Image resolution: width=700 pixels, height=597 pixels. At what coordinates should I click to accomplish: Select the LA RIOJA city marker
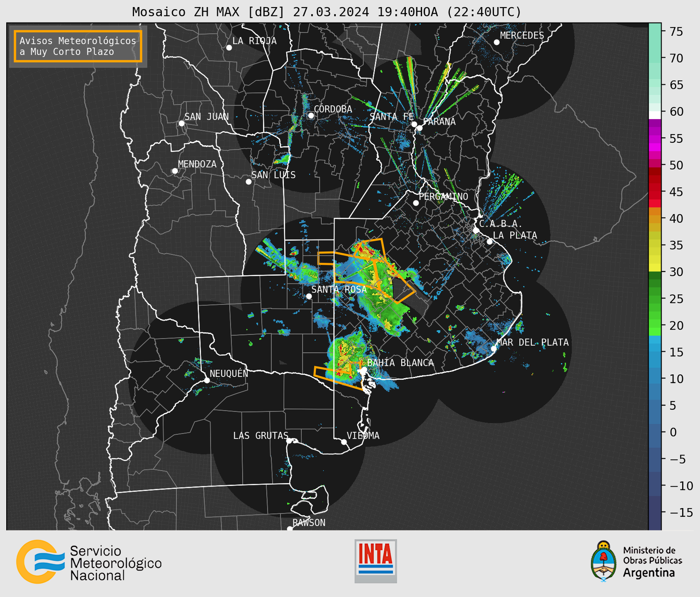229,48
